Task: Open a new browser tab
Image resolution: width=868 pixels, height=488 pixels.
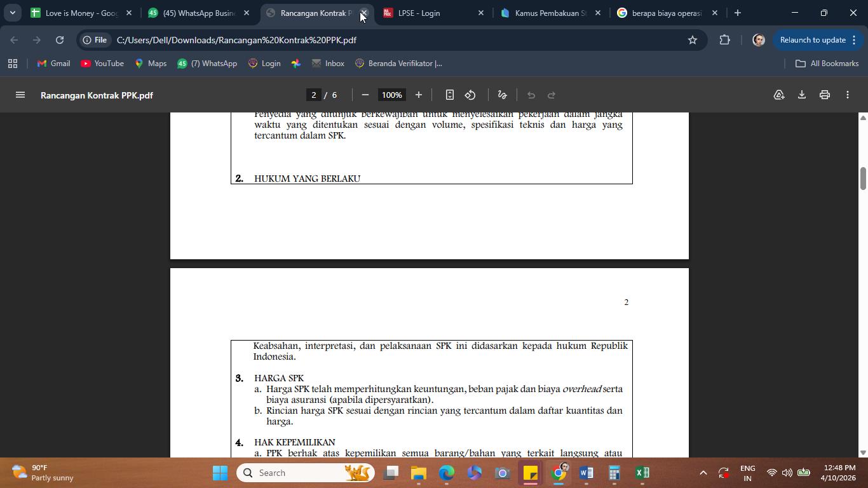Action: pyautogui.click(x=737, y=13)
